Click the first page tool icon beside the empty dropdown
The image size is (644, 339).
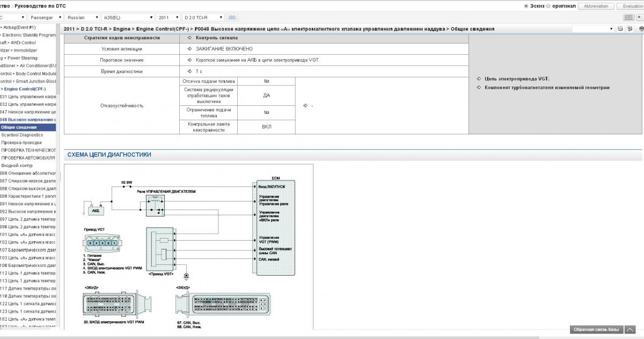(620, 28)
